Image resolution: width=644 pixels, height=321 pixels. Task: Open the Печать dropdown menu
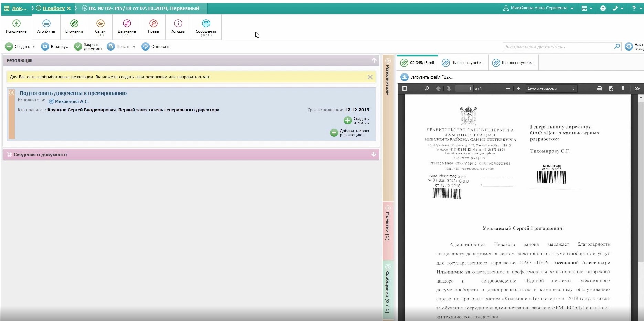point(121,47)
